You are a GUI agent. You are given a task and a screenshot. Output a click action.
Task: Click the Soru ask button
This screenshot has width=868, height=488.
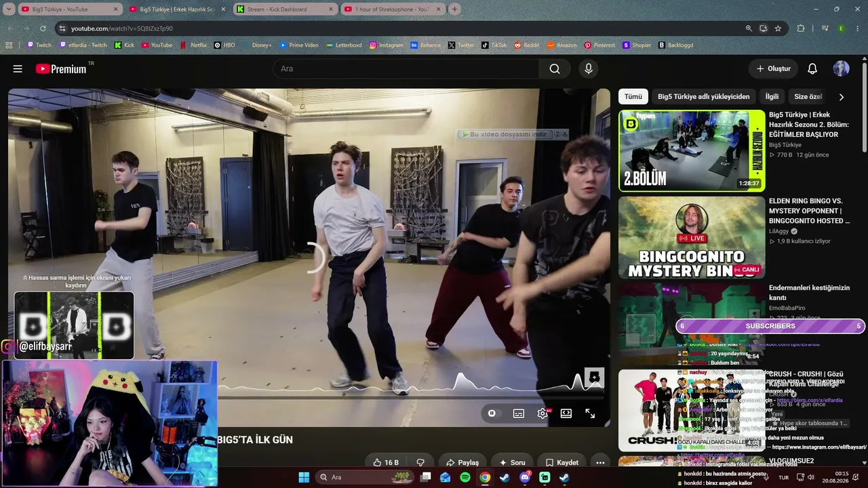tap(512, 462)
